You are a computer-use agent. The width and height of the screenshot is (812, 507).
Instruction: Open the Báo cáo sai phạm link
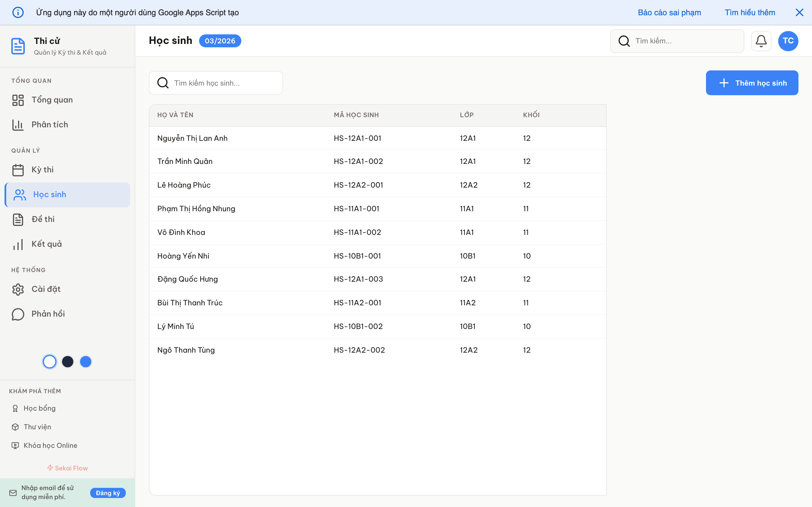(669, 12)
